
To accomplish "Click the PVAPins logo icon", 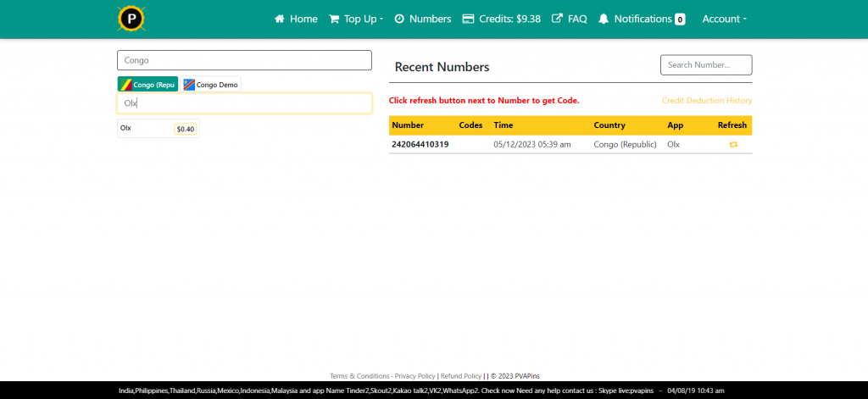I will [x=131, y=19].
